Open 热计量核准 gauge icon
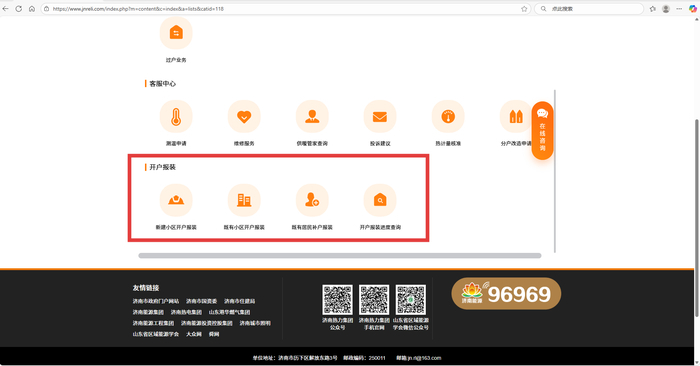The width and height of the screenshot is (700, 366). point(448,116)
